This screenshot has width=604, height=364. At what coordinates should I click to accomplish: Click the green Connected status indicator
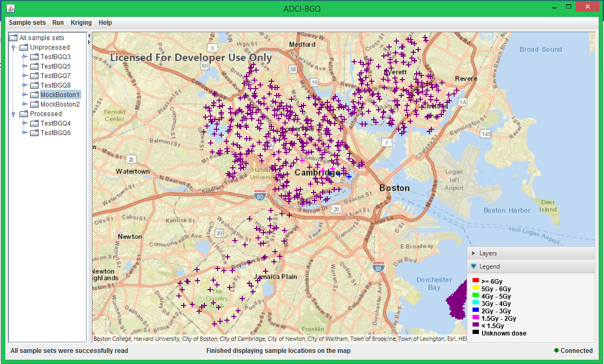(x=556, y=350)
